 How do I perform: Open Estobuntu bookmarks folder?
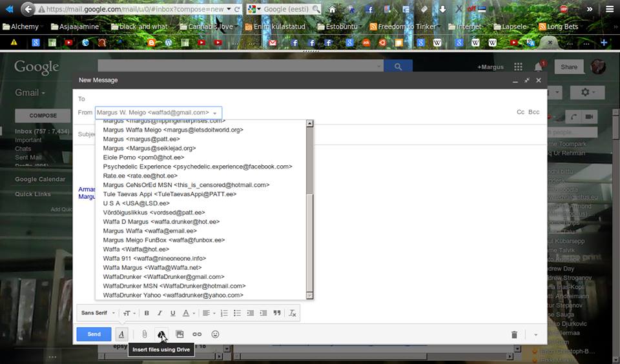(337, 26)
